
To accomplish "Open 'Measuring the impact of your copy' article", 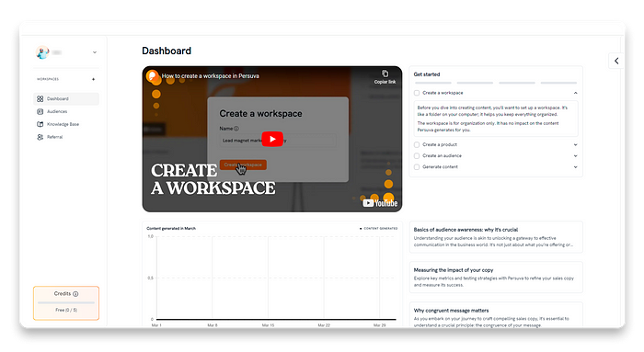I will (x=496, y=278).
